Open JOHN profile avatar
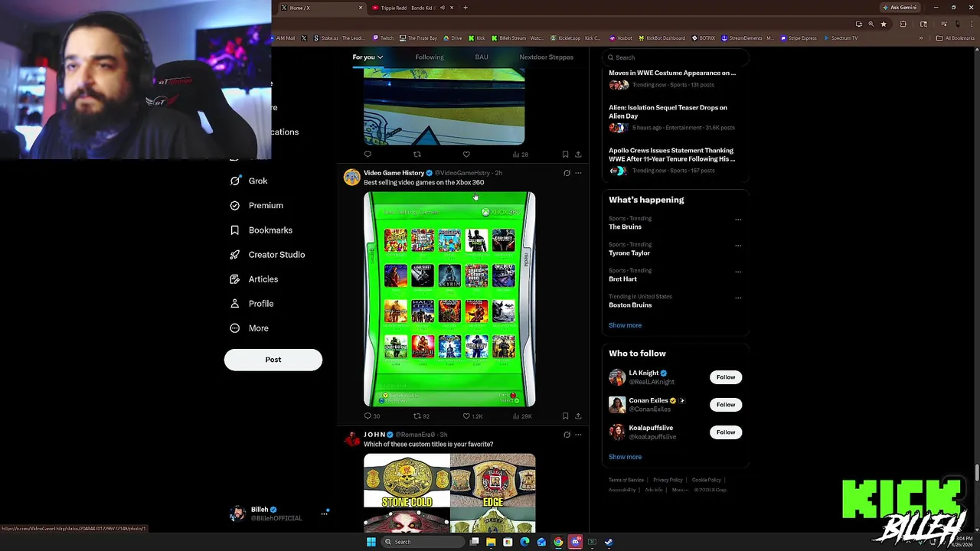Image resolution: width=980 pixels, height=551 pixels. [x=352, y=439]
